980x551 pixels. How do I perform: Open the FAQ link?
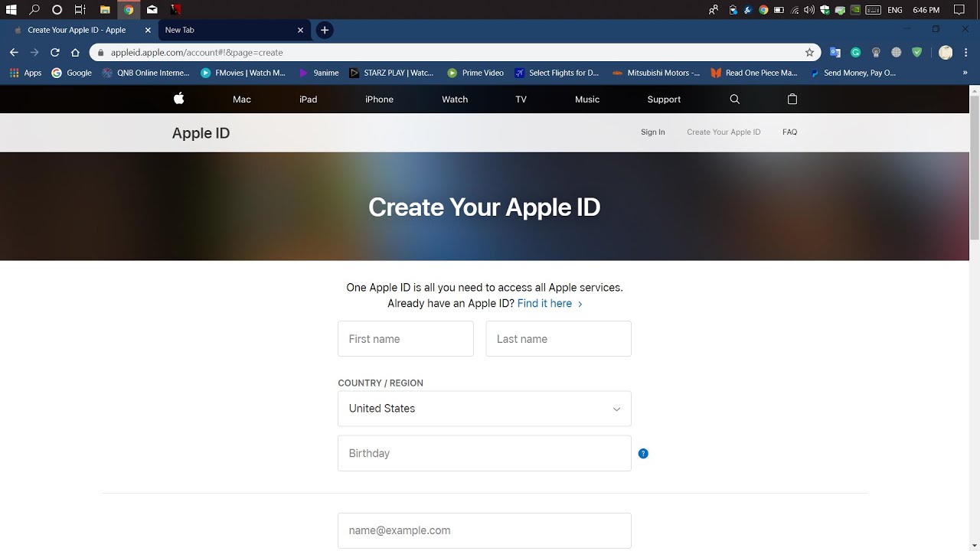790,132
